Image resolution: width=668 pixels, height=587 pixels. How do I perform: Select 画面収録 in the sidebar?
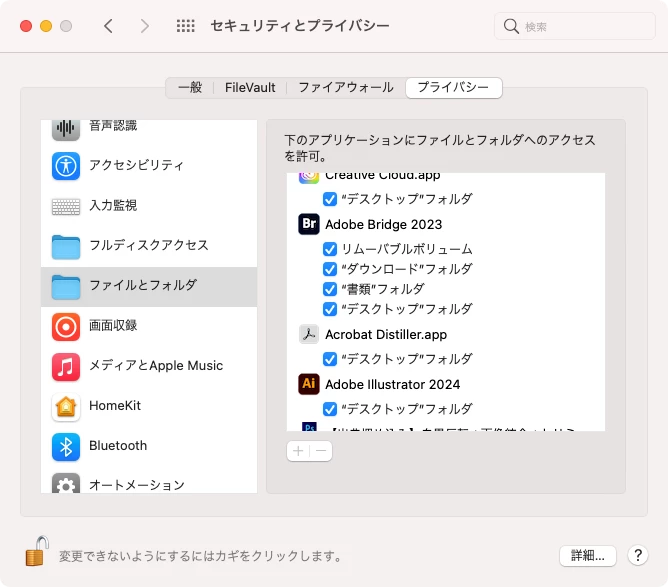149,326
